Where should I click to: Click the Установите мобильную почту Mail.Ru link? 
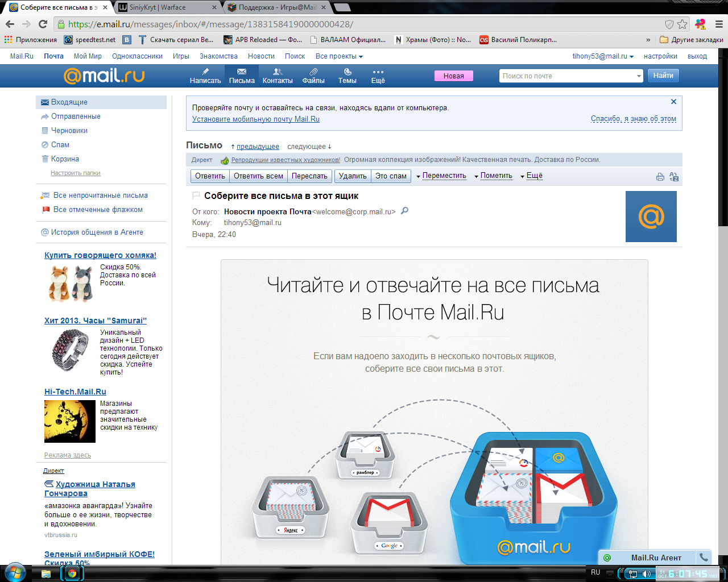(x=256, y=119)
